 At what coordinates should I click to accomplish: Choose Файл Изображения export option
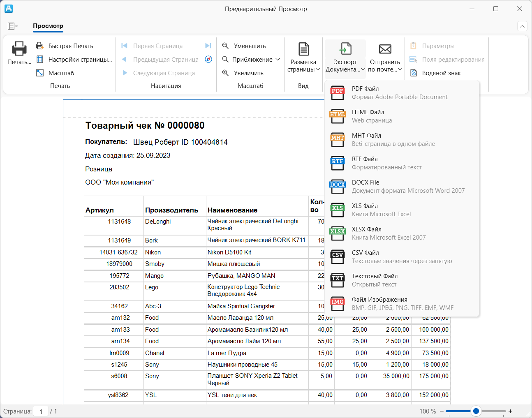(x=402, y=304)
